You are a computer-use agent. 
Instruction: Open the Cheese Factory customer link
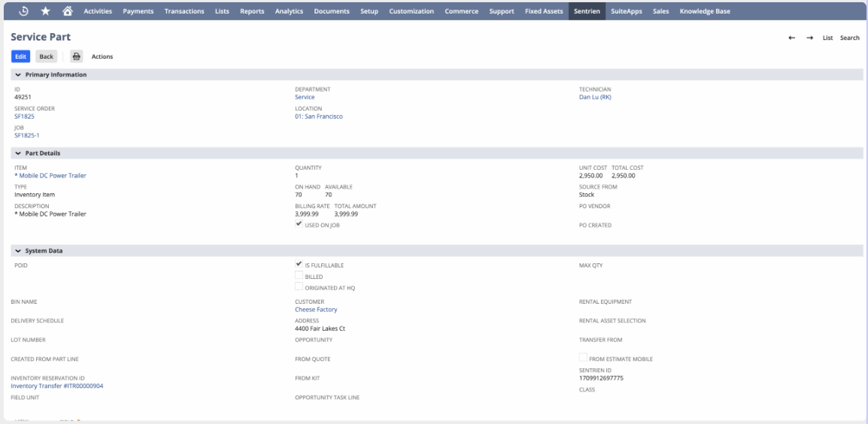316,310
